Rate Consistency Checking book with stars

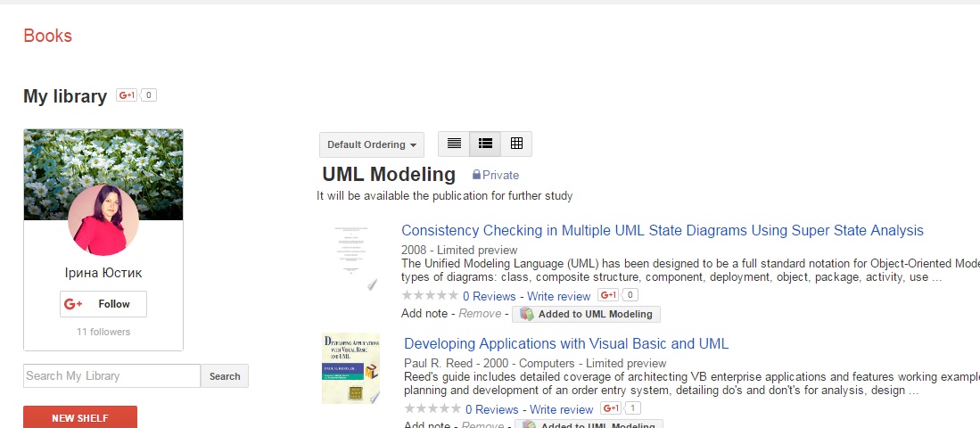[x=430, y=295]
